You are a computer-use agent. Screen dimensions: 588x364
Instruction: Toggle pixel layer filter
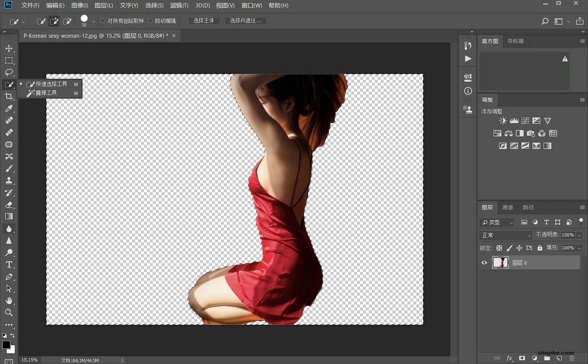point(524,222)
